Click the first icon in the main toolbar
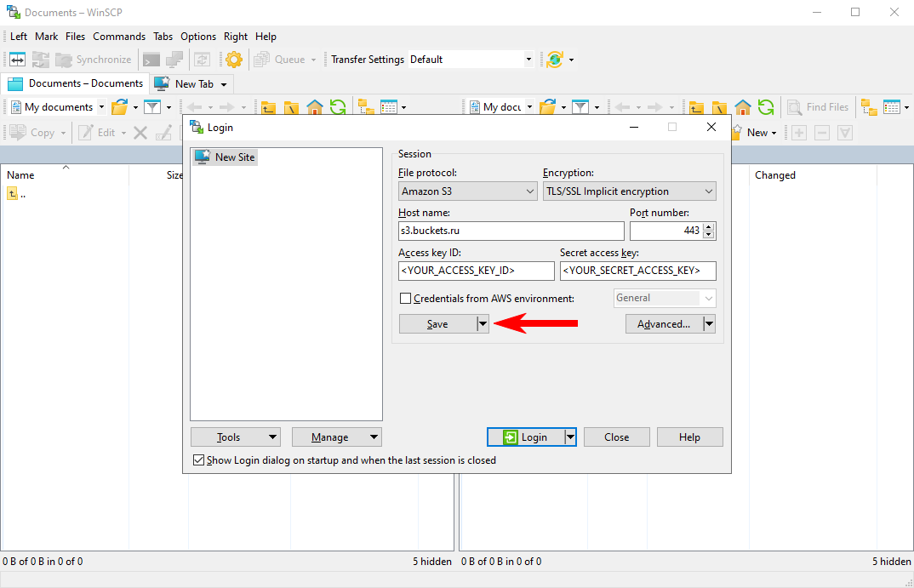The width and height of the screenshot is (914, 588). 18,60
